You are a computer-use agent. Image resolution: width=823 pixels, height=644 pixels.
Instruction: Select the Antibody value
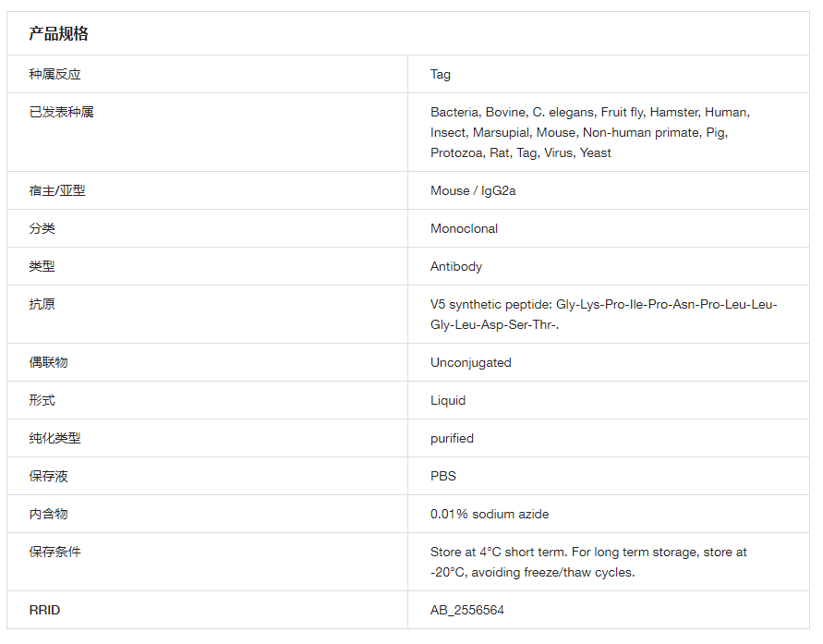pyautogui.click(x=456, y=266)
